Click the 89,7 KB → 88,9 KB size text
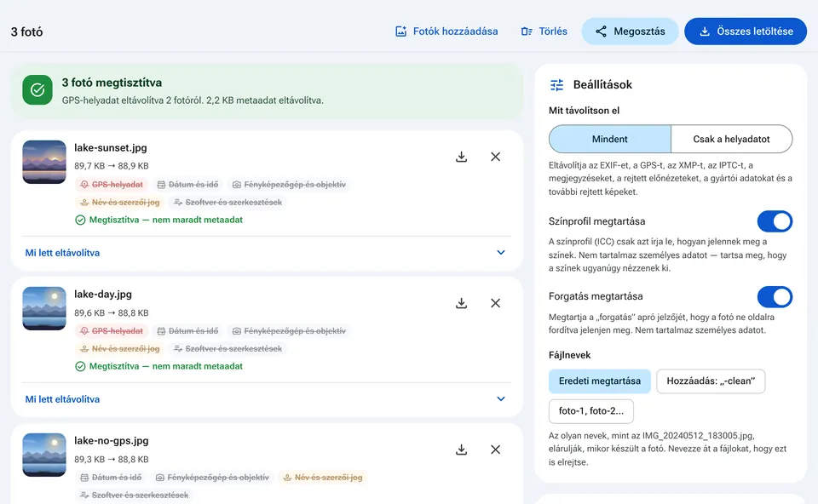Image resolution: width=818 pixels, height=504 pixels. click(111, 166)
